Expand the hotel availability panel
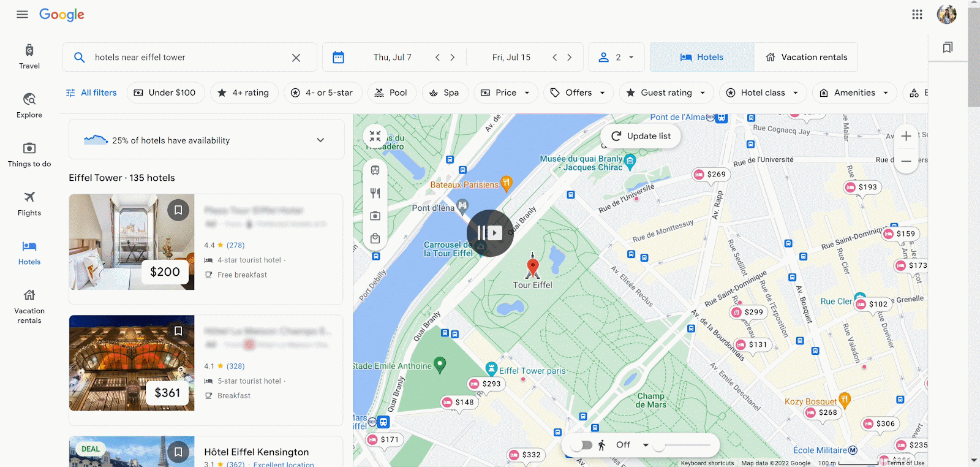Screen dimensions: 980x467 320,140
